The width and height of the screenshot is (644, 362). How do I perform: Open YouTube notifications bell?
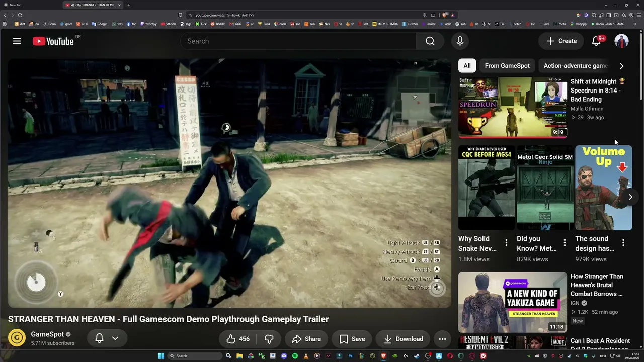[596, 41]
